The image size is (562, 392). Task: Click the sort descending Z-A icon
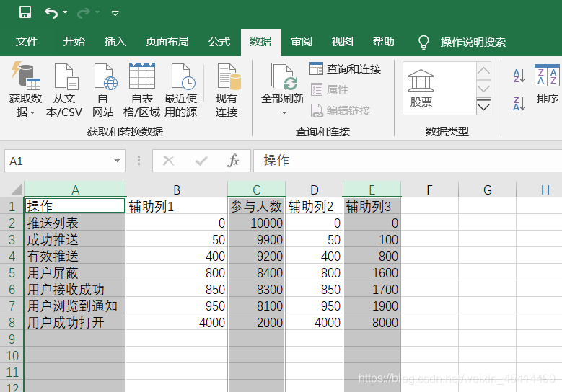tap(519, 104)
